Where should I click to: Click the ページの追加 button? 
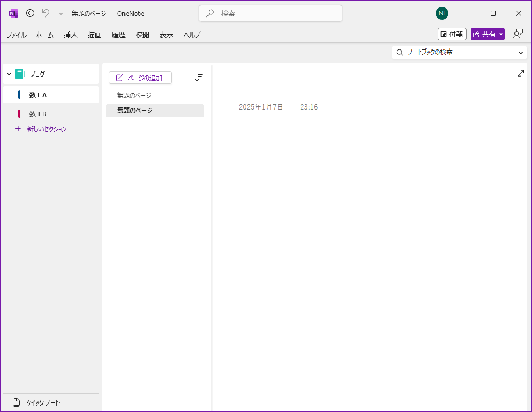coord(140,78)
